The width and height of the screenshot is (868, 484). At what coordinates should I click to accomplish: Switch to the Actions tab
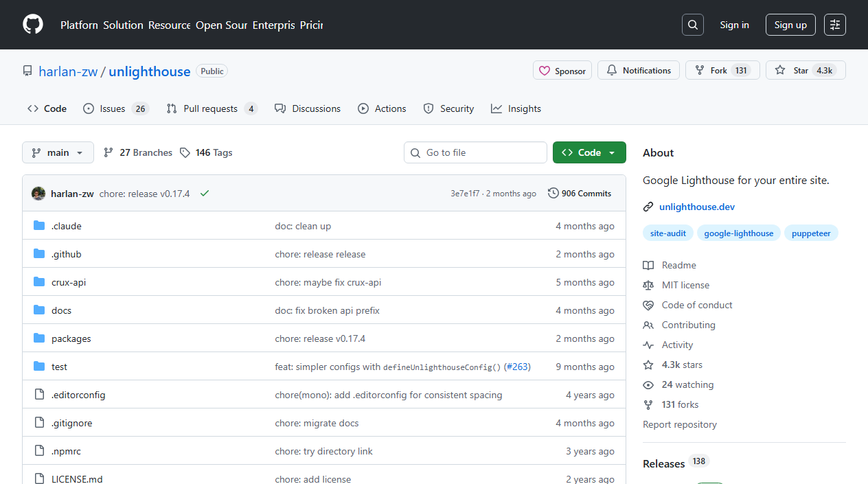[x=382, y=108]
